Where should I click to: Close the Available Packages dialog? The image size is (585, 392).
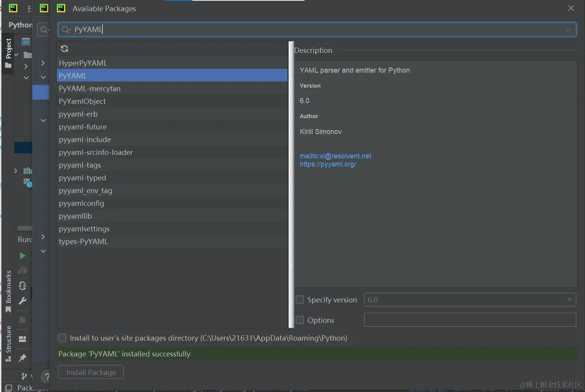(x=571, y=8)
